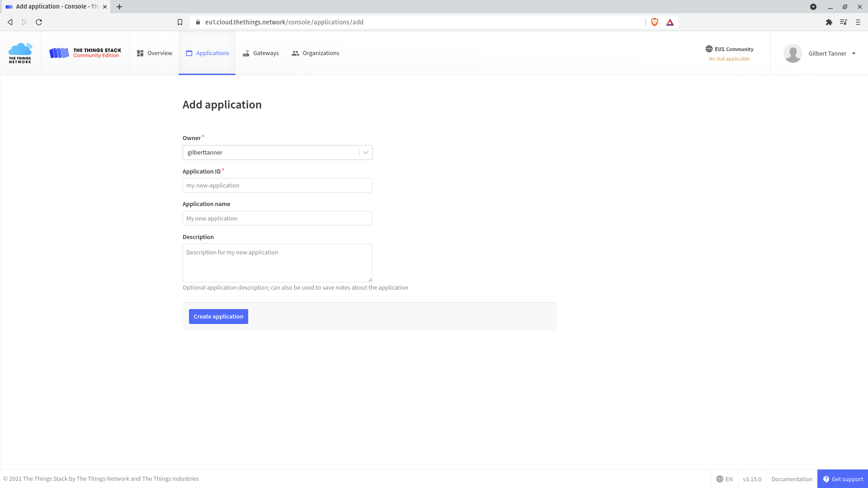Click the Organizations navigation icon
The height and width of the screenshot is (488, 868).
296,53
